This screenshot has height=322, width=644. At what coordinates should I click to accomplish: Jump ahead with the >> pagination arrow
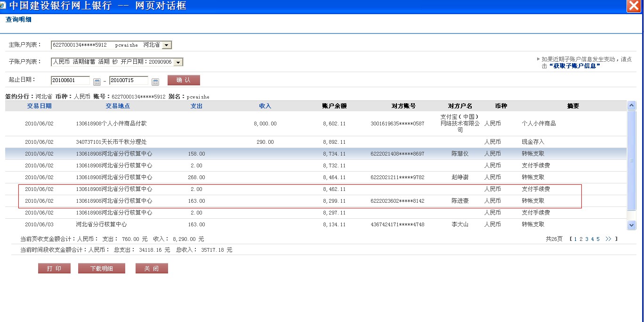click(x=608, y=239)
